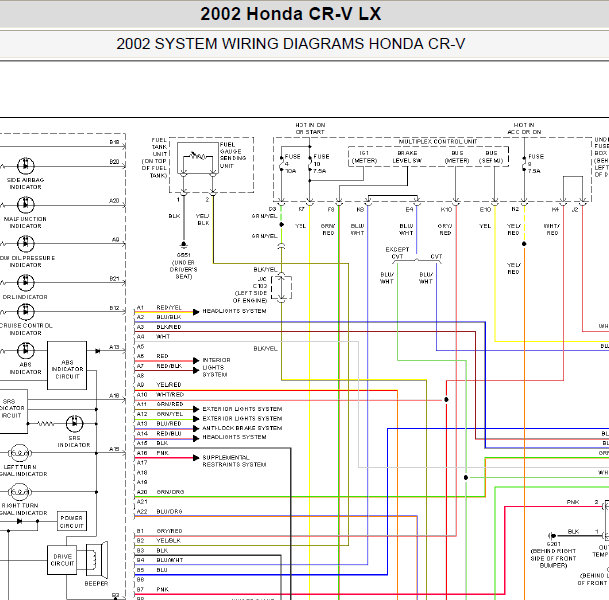Viewport: 609px width, 600px height.
Task: Click the right turn signal indicator lamp
Action: pos(19,492)
